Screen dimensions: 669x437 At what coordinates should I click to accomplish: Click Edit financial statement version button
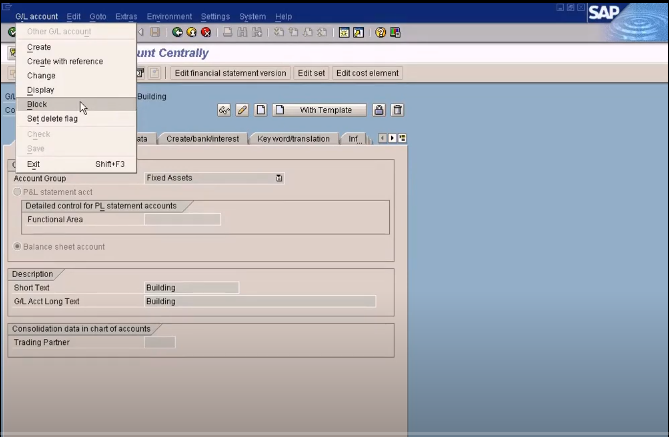(x=230, y=73)
